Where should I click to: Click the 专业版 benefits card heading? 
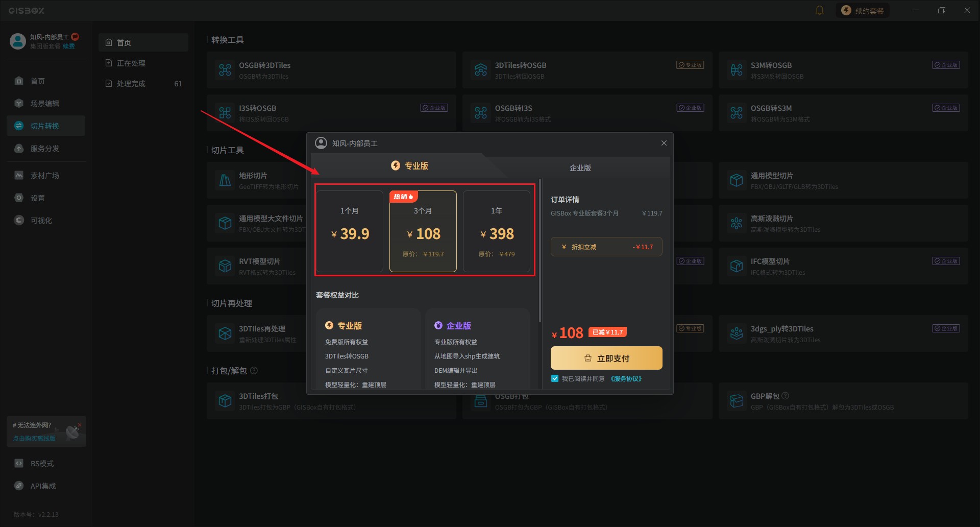344,326
